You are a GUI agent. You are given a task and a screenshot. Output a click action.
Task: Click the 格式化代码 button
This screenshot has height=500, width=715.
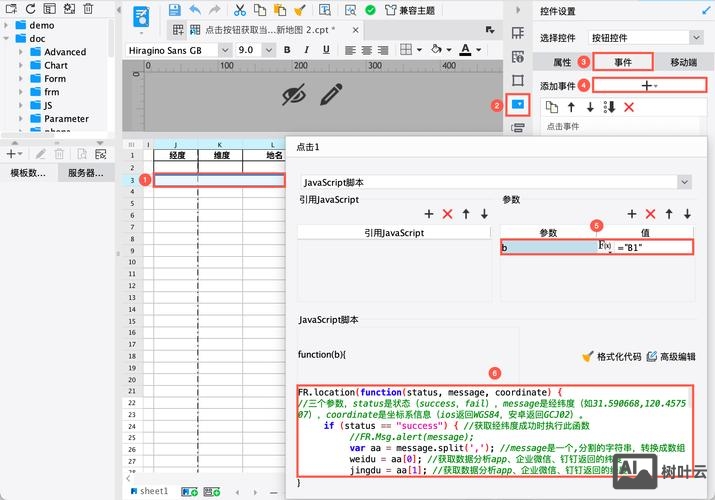[612, 356]
